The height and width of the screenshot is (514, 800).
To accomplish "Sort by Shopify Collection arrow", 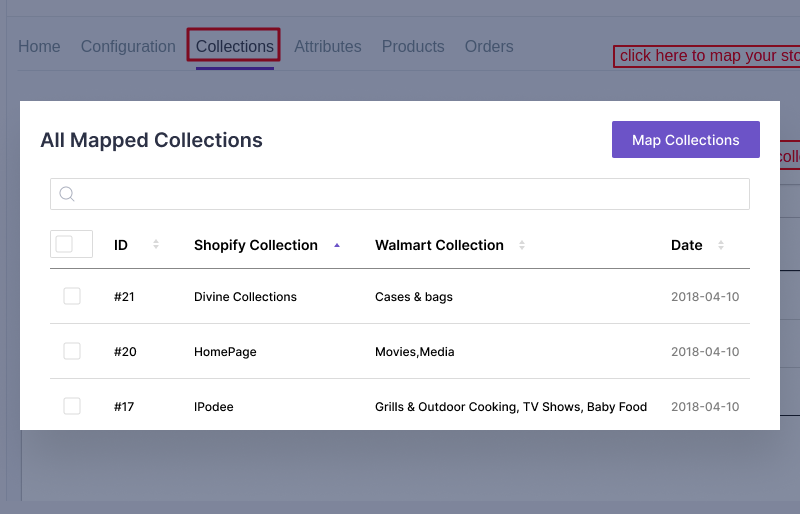I will [337, 245].
